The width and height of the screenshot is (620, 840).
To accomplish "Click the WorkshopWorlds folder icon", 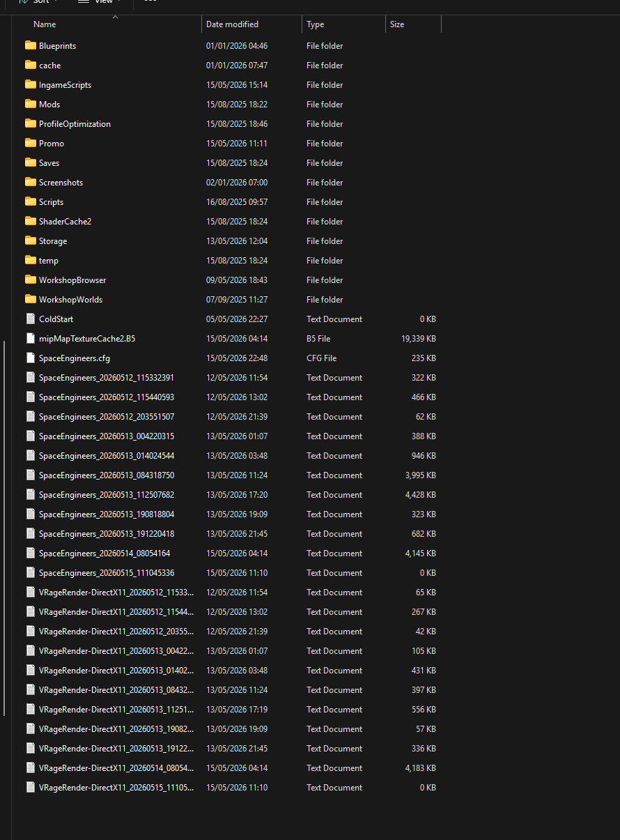I will click(30, 299).
